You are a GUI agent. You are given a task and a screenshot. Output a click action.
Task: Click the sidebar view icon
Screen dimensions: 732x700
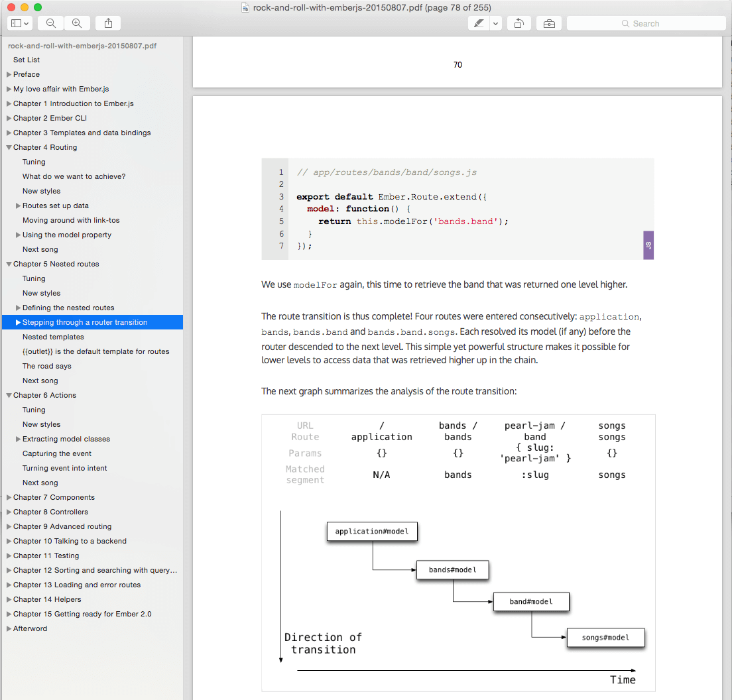click(x=16, y=23)
